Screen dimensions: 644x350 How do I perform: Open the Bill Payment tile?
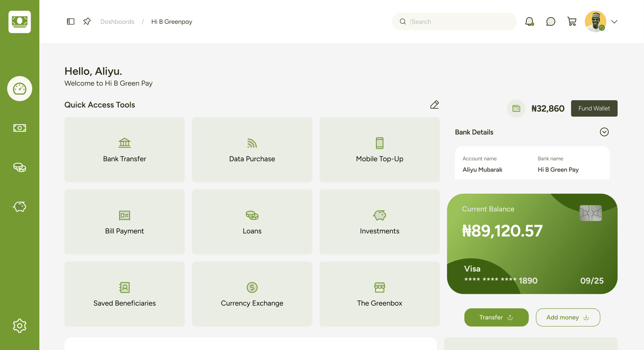tap(125, 222)
